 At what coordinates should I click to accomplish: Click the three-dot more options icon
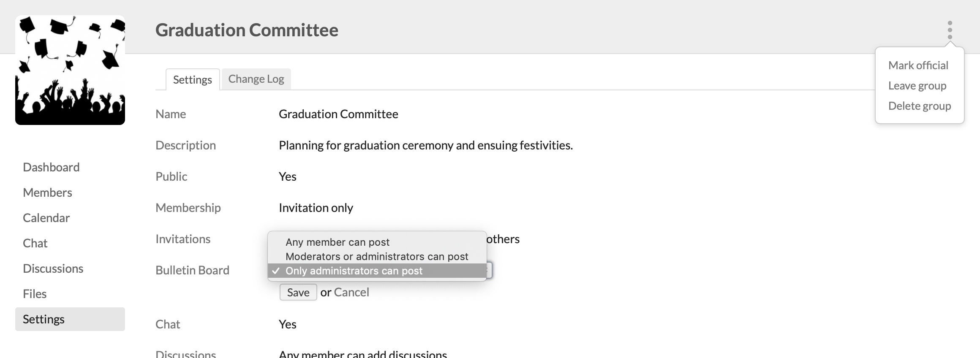950,30
